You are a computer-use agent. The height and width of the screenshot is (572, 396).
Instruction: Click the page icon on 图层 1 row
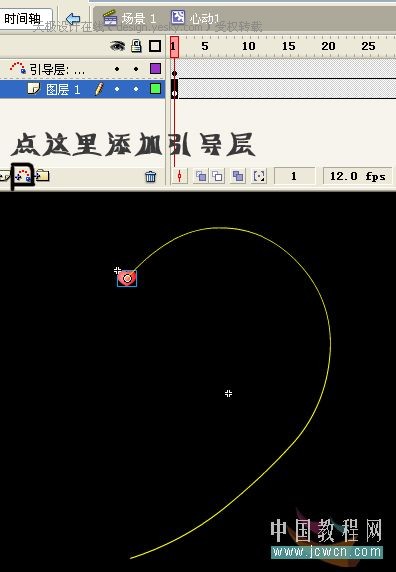(34, 88)
